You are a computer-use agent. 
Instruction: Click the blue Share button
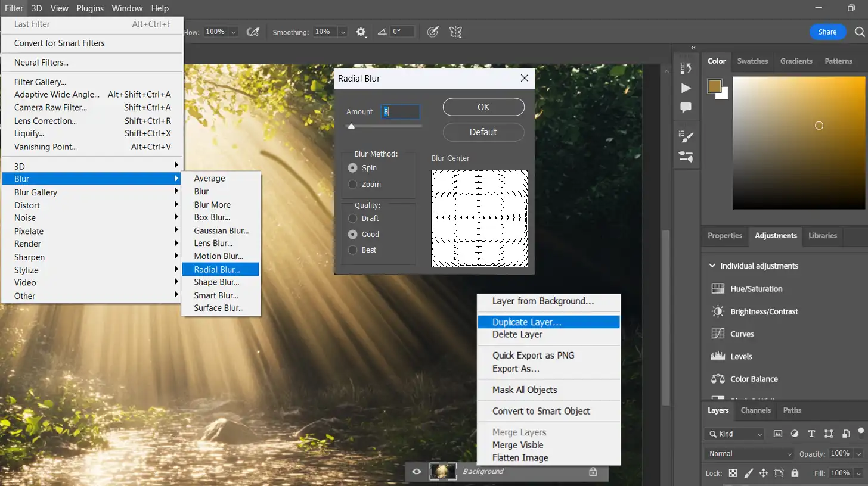[x=827, y=32]
